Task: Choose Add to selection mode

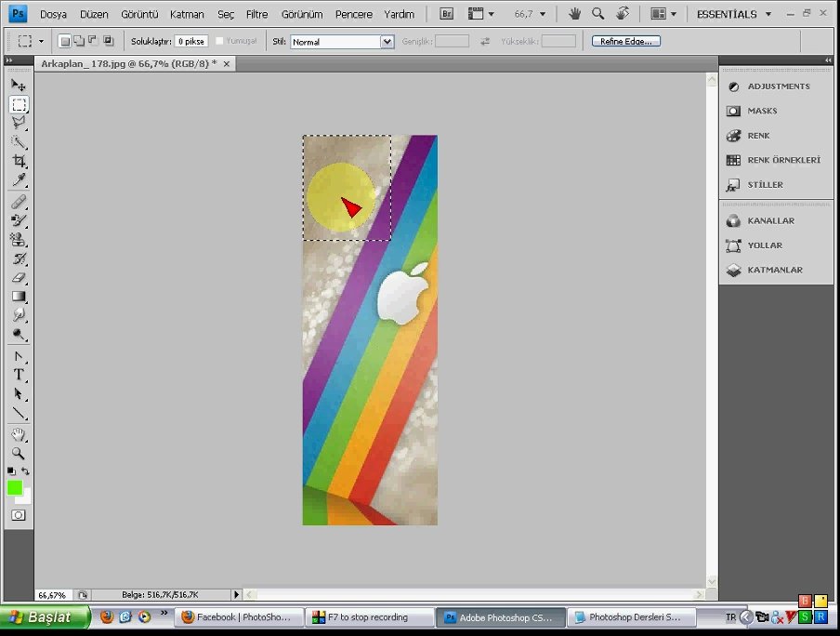Action: [79, 41]
